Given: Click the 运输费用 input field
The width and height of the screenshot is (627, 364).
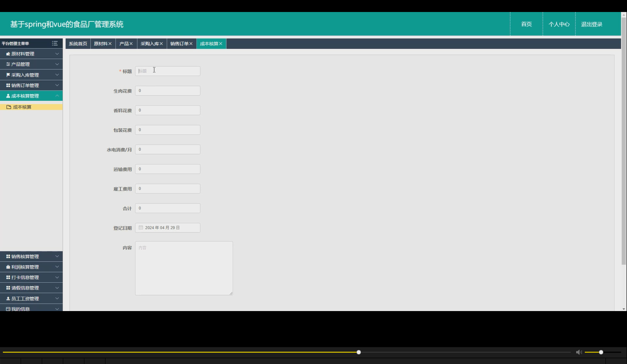Looking at the screenshot, I should point(168,169).
